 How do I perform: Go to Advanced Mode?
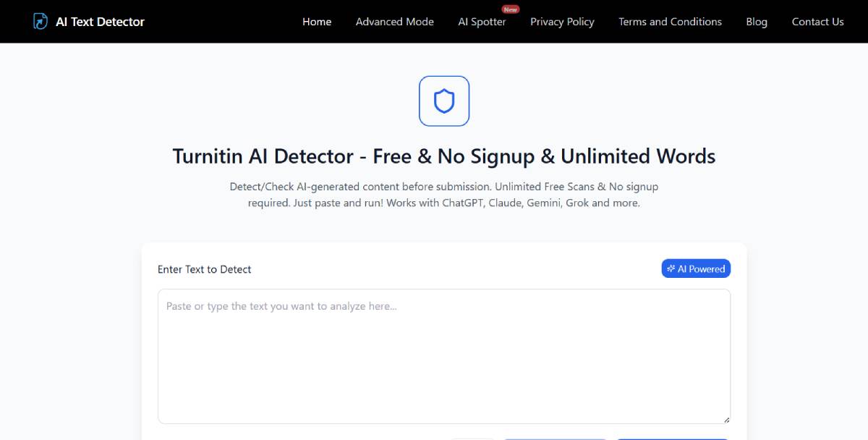(x=395, y=22)
